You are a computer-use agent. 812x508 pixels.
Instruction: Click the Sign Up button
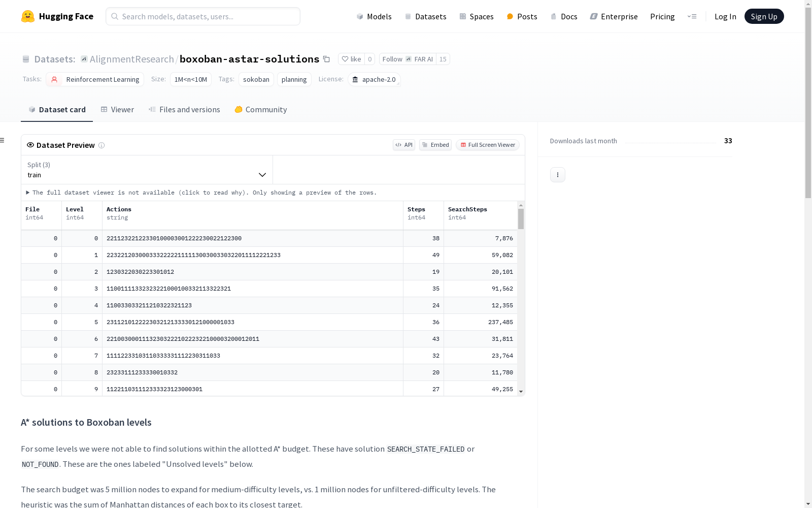764,16
